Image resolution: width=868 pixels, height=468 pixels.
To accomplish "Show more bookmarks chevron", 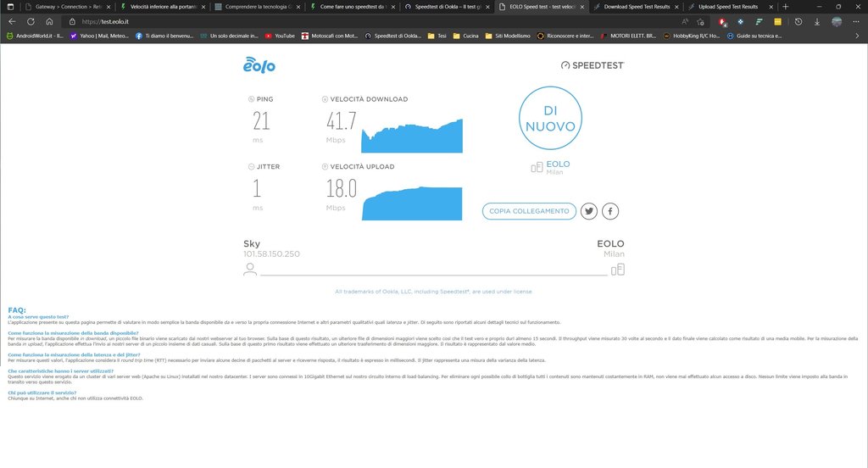I will click(x=858, y=36).
